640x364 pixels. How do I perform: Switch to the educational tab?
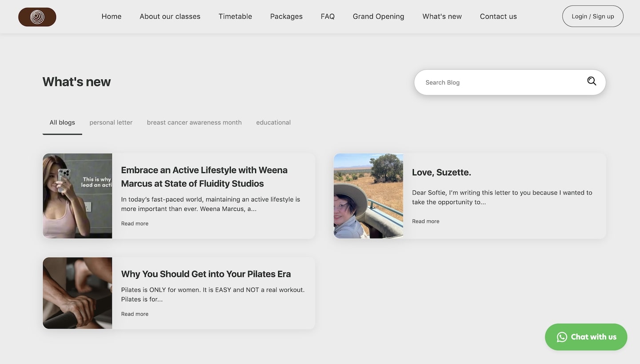(x=273, y=123)
